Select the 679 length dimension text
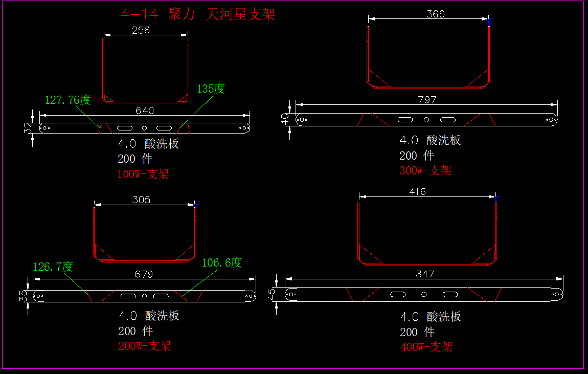This screenshot has height=374, width=588. [x=144, y=274]
